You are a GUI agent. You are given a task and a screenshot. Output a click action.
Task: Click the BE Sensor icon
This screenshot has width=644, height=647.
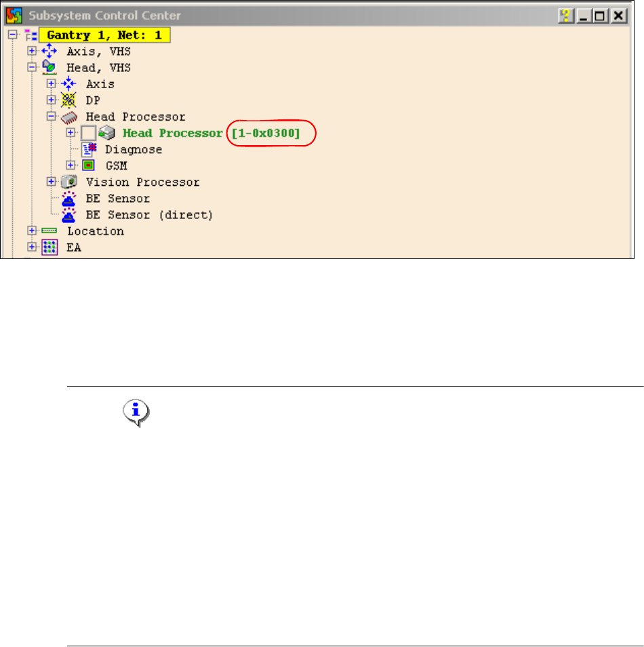pyautogui.click(x=68, y=199)
